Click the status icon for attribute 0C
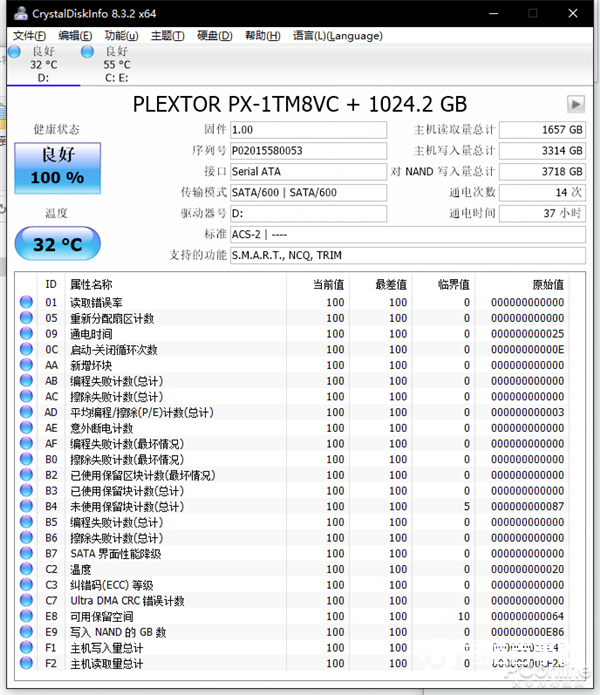Viewport: 600px width, 695px height. coord(27,349)
